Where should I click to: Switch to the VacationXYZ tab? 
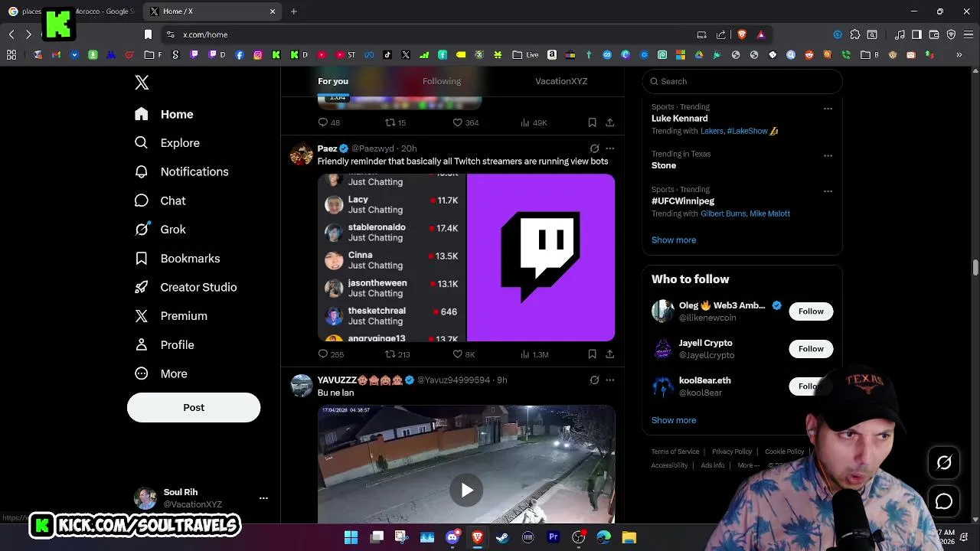pyautogui.click(x=561, y=81)
